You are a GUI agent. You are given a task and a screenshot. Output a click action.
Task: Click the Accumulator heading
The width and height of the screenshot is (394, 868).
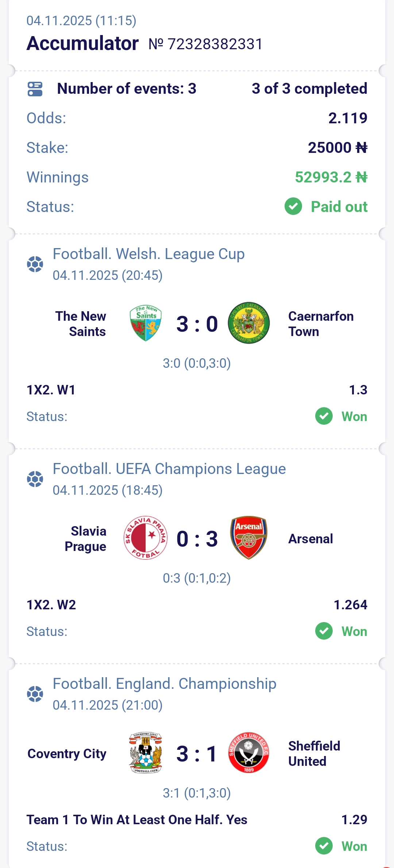click(x=83, y=43)
